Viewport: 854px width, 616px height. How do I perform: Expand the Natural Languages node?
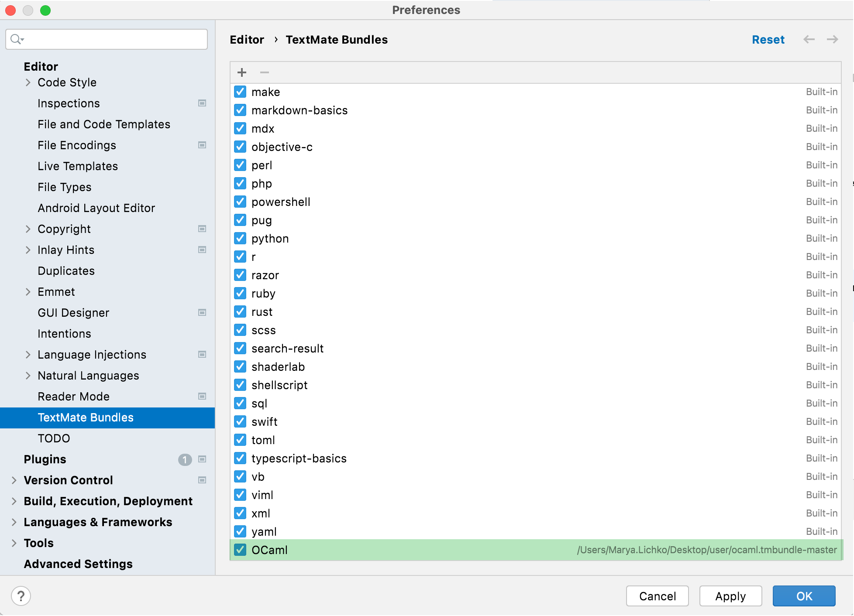point(28,376)
